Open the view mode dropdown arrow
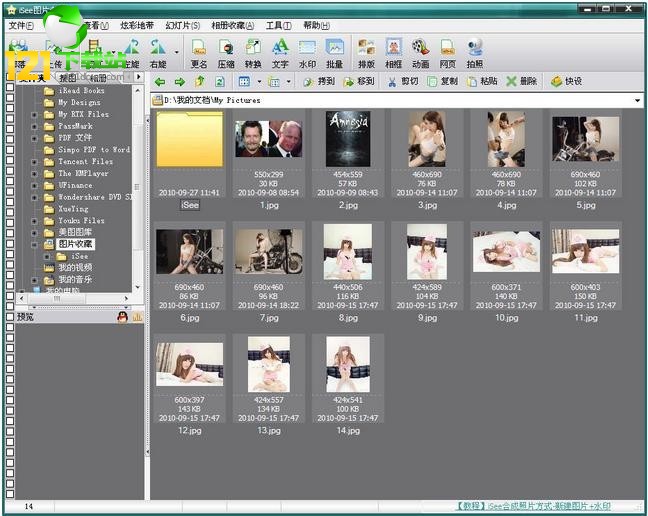Screen dimensions: 648x516 259,81
